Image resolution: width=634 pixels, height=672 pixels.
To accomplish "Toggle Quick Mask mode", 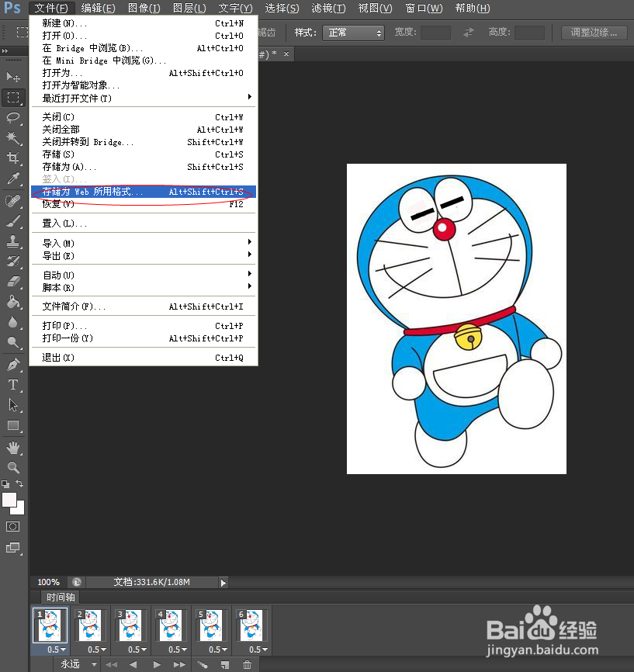I will (x=13, y=527).
